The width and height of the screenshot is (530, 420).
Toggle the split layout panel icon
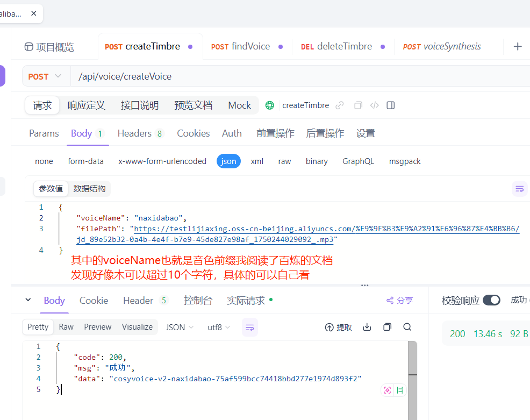pos(391,105)
